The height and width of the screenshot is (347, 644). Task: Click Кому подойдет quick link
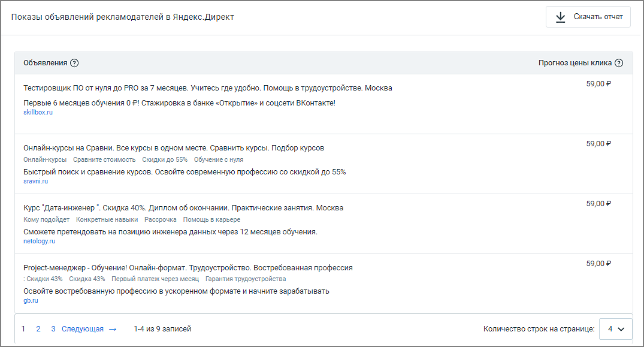[46, 220]
